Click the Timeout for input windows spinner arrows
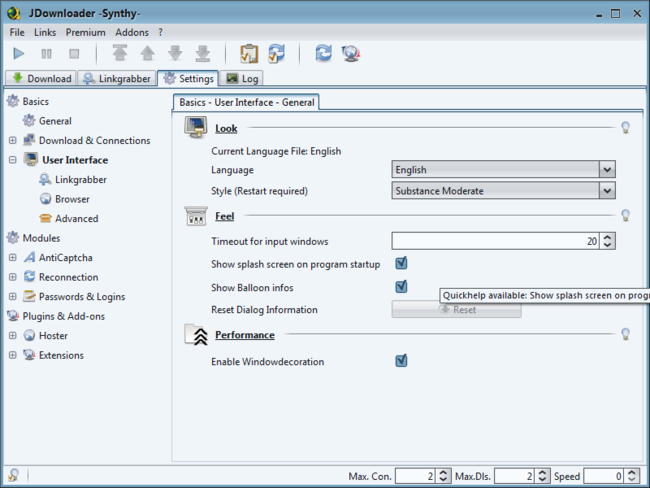The image size is (650, 488). [607, 241]
